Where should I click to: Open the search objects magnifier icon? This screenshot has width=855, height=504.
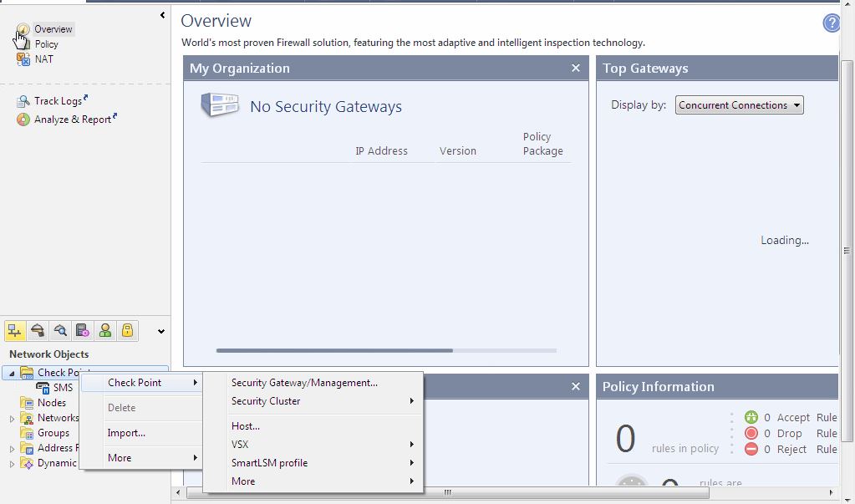click(59, 330)
